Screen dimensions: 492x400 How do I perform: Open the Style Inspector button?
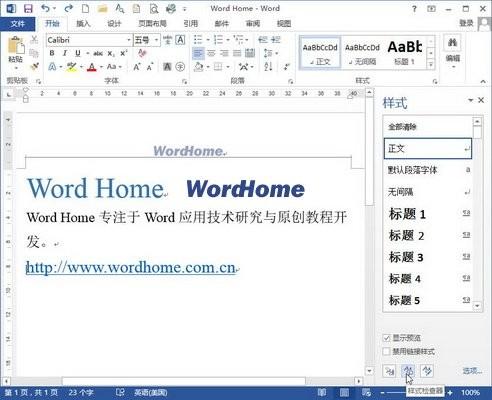pyautogui.click(x=408, y=371)
